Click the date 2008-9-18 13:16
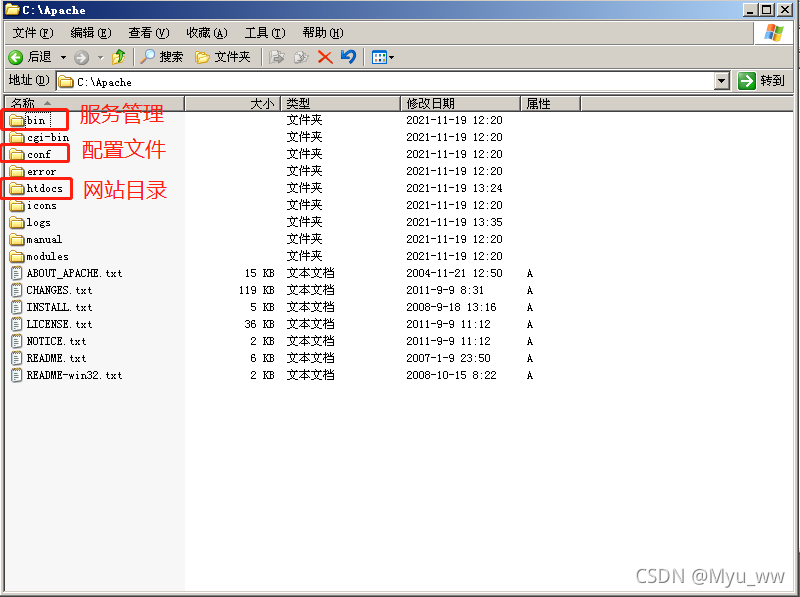 (x=451, y=307)
